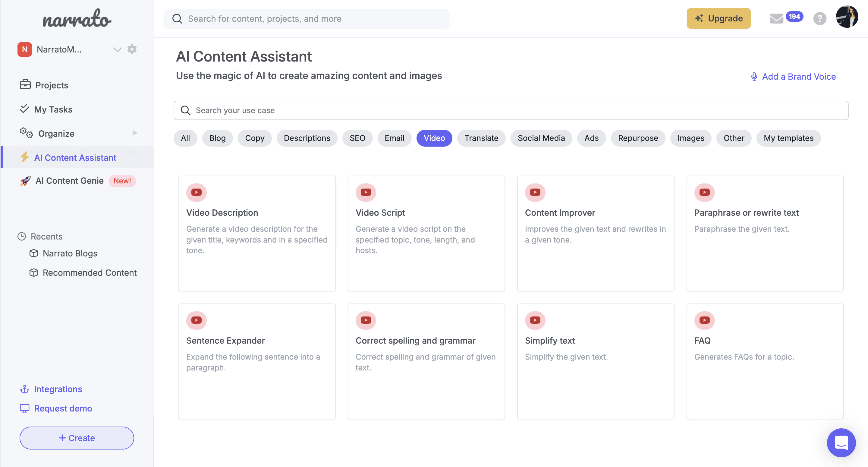Open the Video Script template title
The height and width of the screenshot is (467, 868).
[380, 212]
